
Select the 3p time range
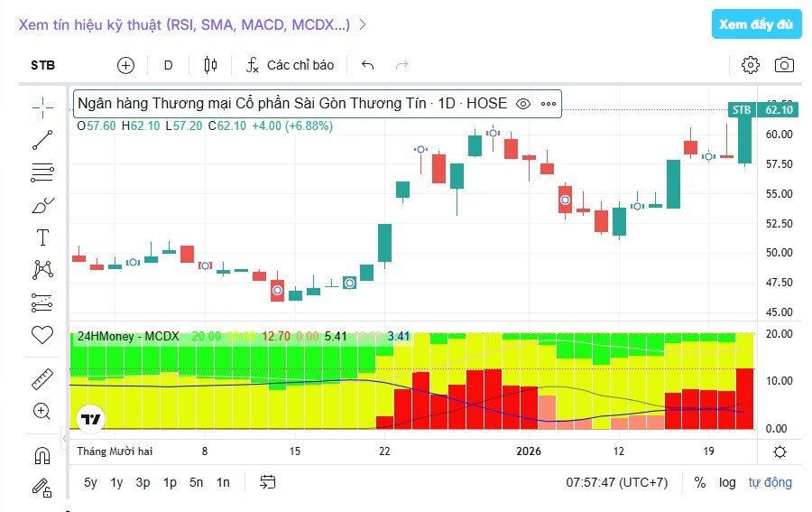point(143,482)
